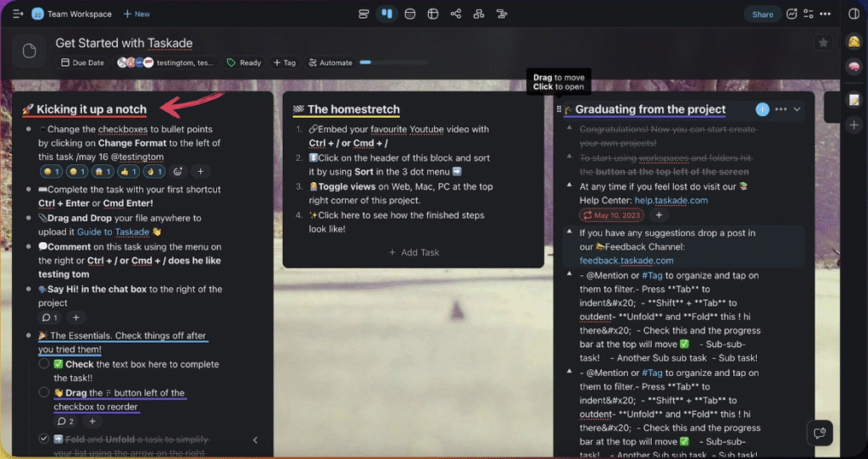This screenshot has width=868, height=459.
Task: Open the notes icon in right sidebar
Action: click(x=854, y=100)
